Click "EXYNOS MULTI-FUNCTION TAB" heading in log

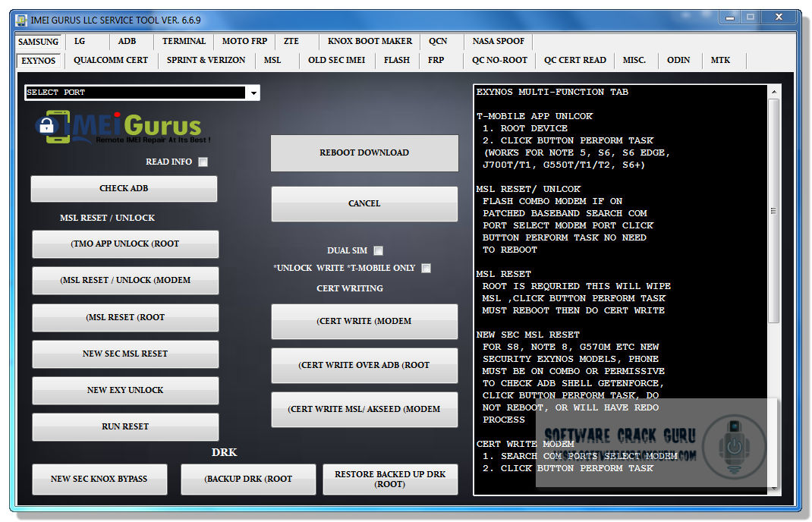point(552,92)
